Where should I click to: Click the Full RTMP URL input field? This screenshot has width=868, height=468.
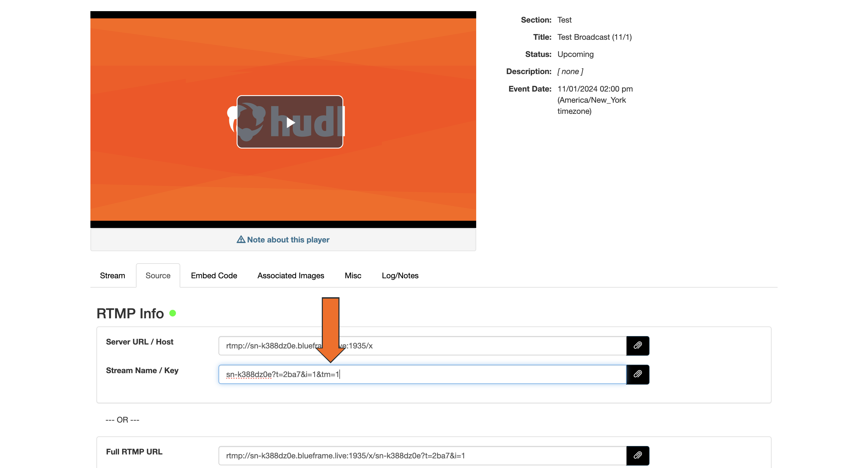(x=421, y=456)
